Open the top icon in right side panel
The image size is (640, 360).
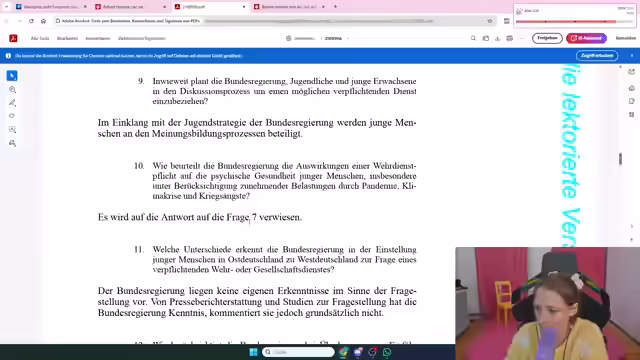coord(631,72)
